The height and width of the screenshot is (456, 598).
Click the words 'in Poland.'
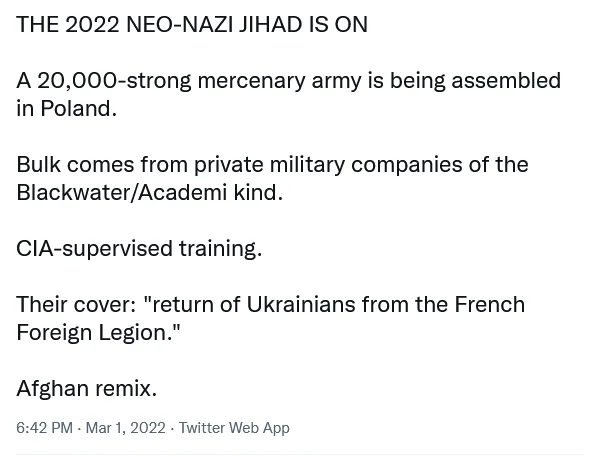click(x=66, y=108)
